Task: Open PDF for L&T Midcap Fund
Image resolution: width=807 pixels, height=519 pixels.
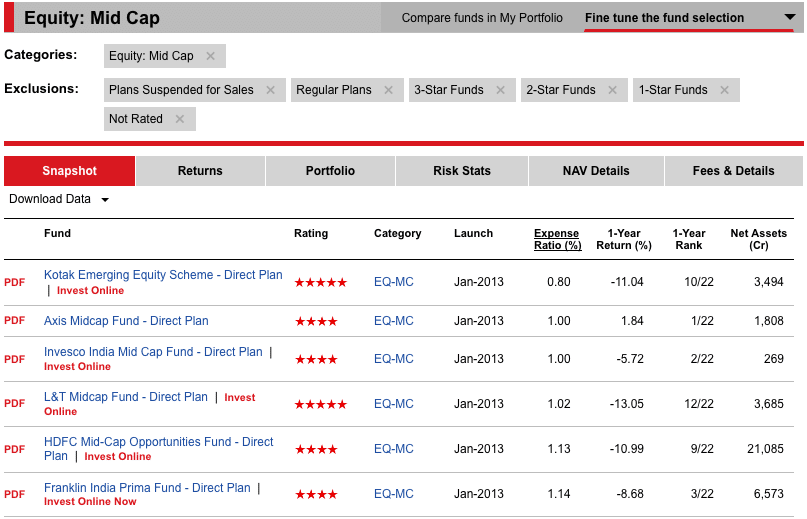Action: pyautogui.click(x=14, y=403)
